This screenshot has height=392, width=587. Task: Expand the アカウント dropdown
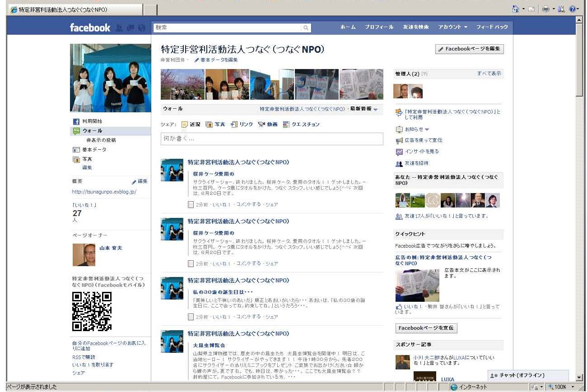tap(452, 28)
